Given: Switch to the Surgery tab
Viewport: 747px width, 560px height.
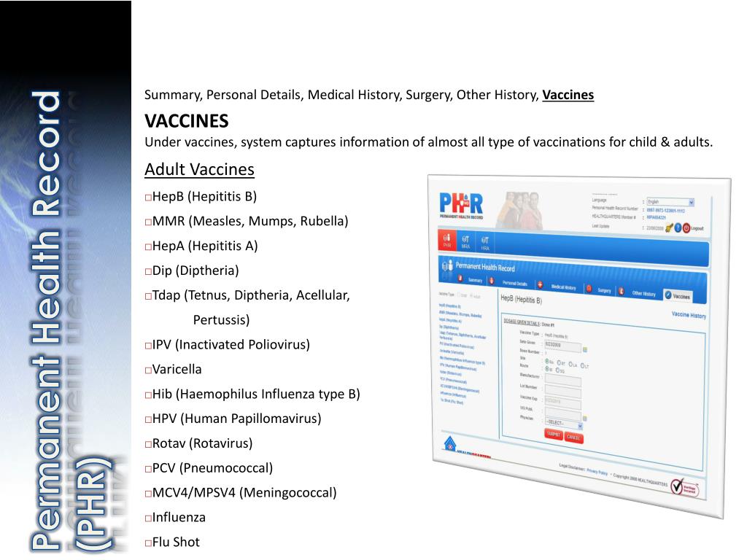Looking at the screenshot, I should point(604,290).
